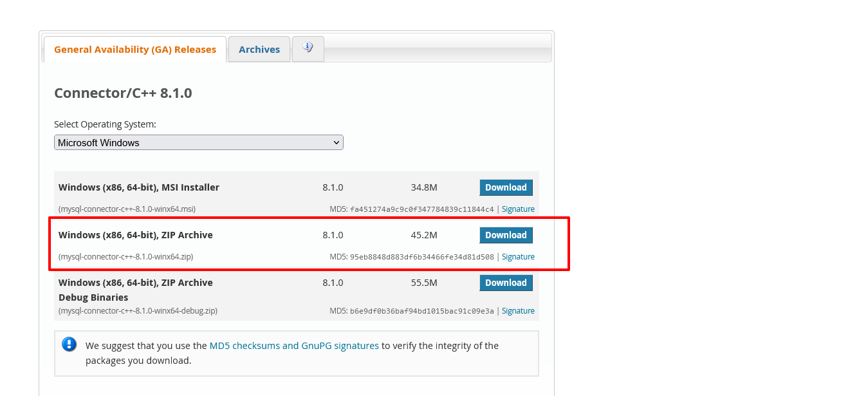Click the info icon tab beside Archives
This screenshot has height=396, width=868.
[308, 49]
